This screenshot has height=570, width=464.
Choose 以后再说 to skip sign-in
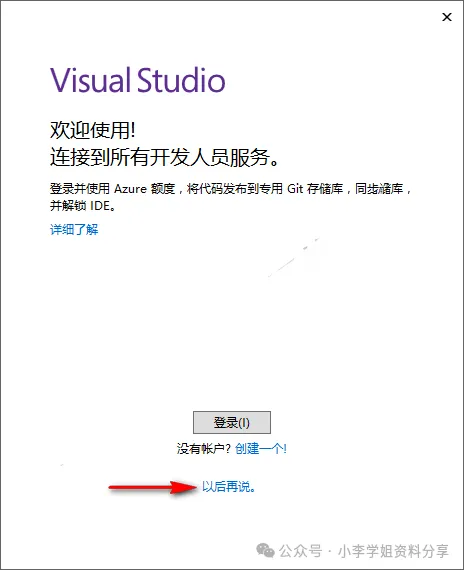tap(229, 486)
